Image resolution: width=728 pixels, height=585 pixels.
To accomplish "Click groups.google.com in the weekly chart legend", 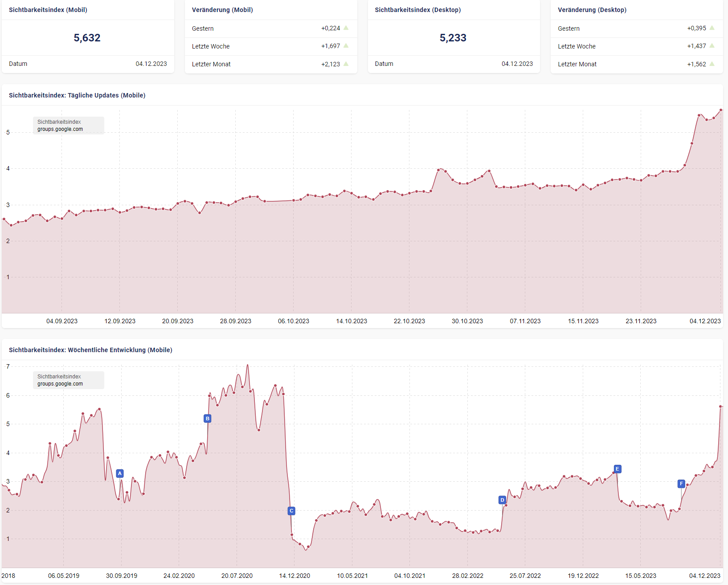I will click(60, 384).
